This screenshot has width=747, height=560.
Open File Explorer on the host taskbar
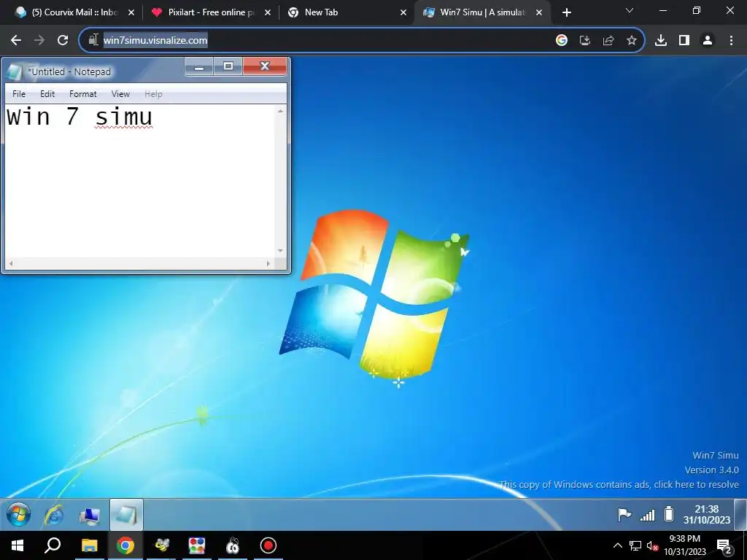(x=89, y=545)
